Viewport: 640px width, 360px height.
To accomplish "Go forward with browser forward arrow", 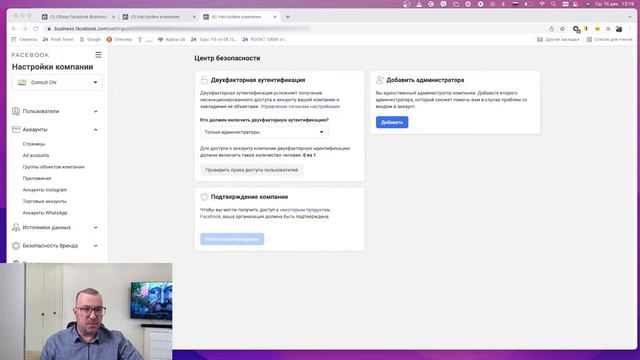I will (25, 29).
